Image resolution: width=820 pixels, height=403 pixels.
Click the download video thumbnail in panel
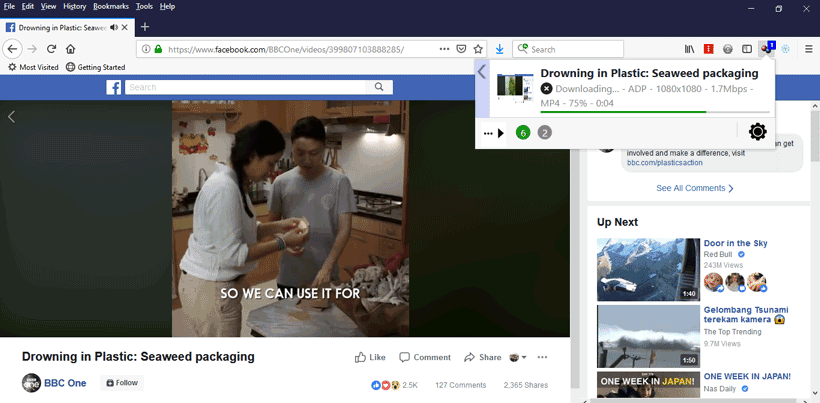(x=515, y=88)
